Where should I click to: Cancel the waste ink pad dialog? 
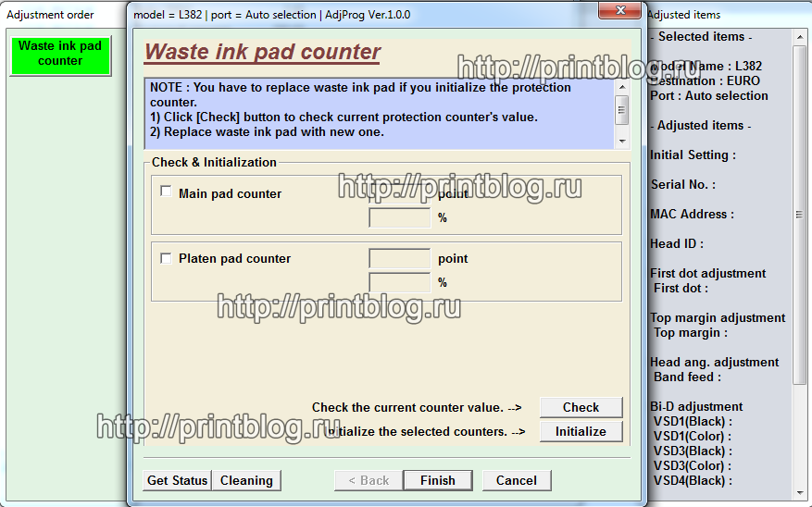tap(516, 480)
